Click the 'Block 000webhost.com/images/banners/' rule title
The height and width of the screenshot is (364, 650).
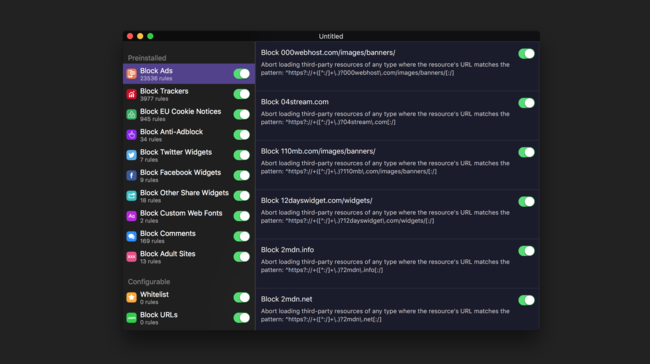[x=328, y=53]
